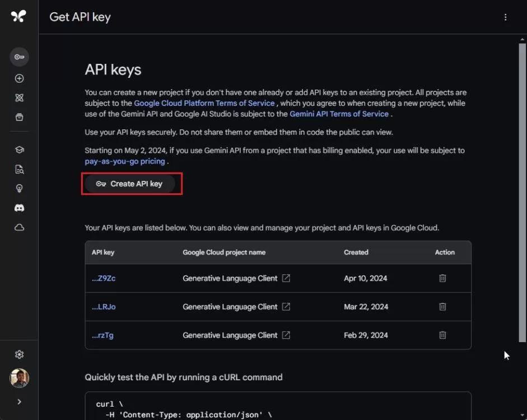
Task: Open the cloud icon in sidebar
Action: pyautogui.click(x=19, y=227)
